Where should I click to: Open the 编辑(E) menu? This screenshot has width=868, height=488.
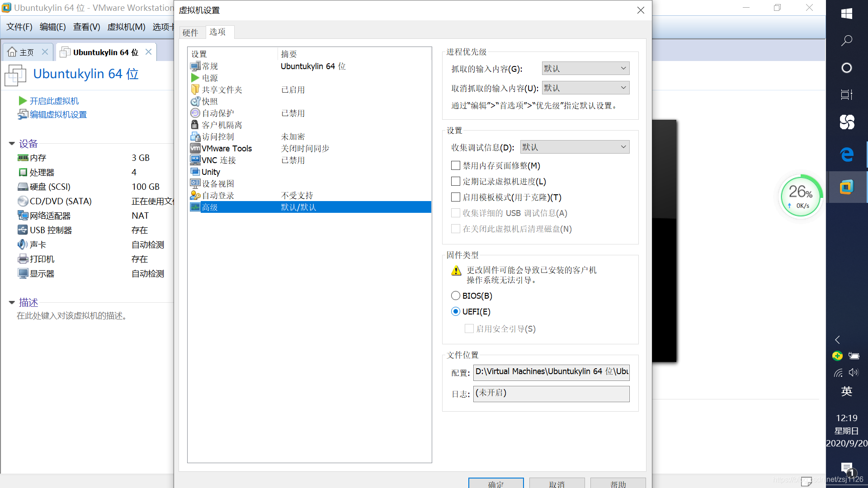[53, 27]
